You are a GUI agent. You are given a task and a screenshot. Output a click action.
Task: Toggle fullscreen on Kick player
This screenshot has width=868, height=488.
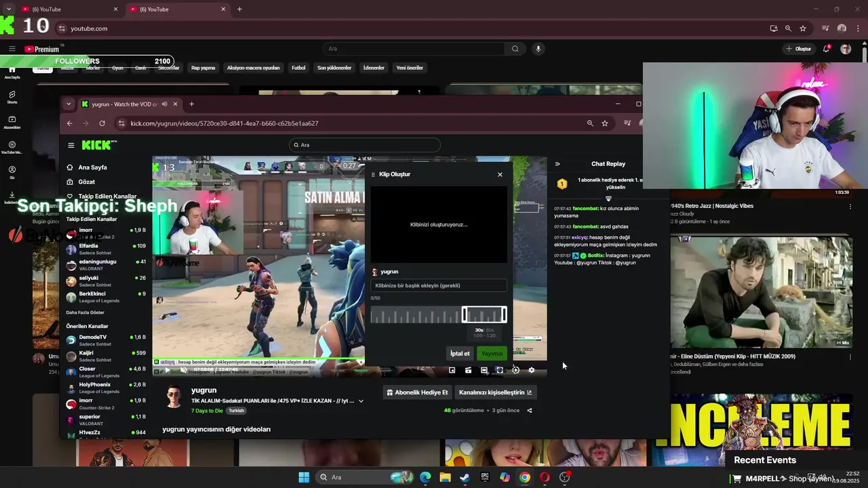tap(500, 370)
